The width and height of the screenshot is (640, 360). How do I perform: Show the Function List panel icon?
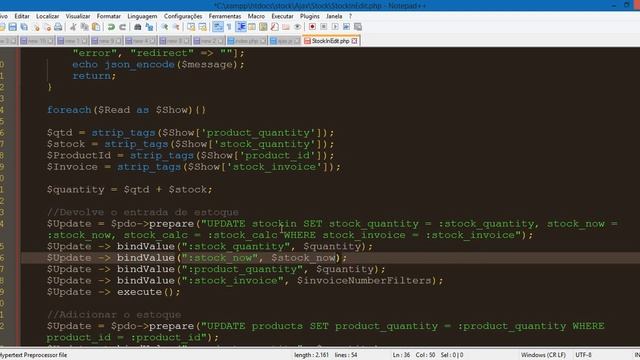tap(275, 27)
